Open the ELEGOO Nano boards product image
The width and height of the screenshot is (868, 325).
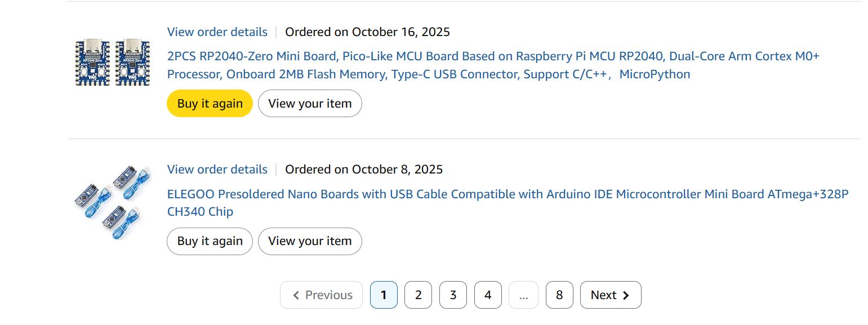[x=109, y=200]
